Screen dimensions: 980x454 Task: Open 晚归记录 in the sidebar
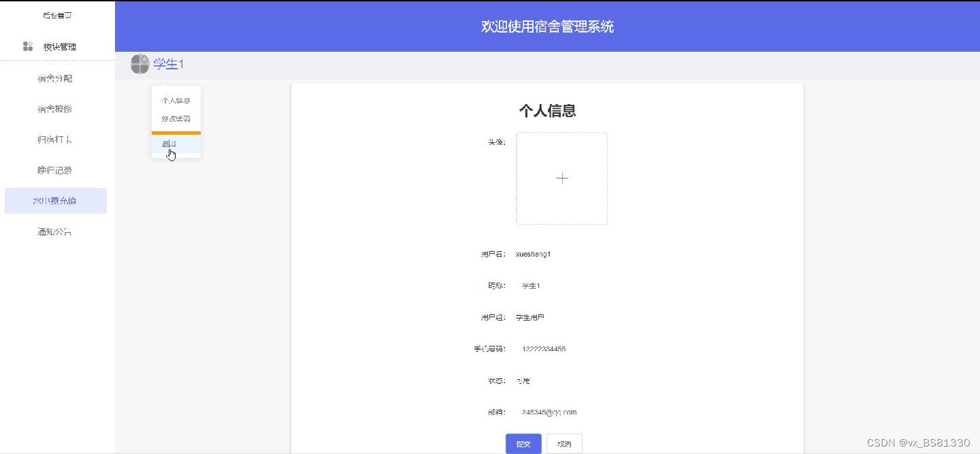pos(55,170)
